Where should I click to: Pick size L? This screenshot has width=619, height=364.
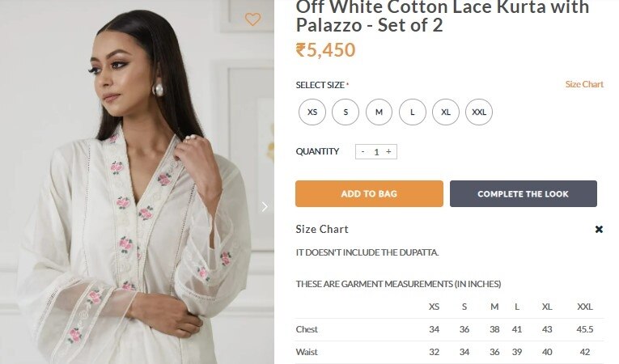click(x=412, y=112)
